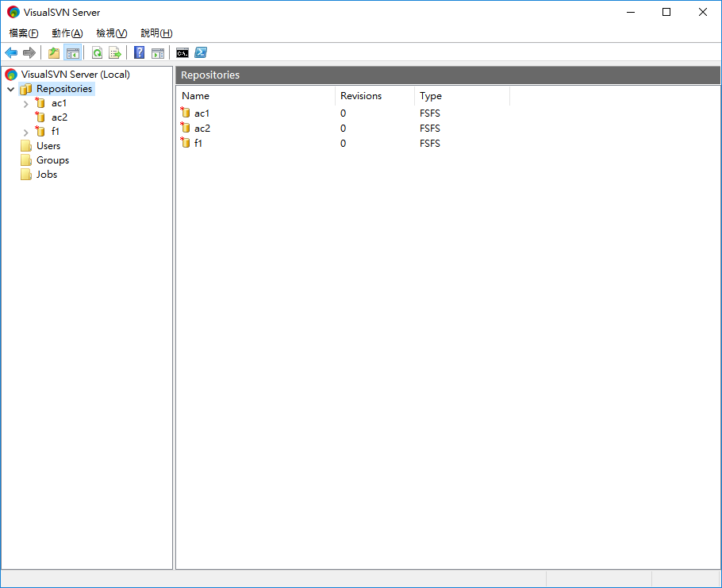Select the ac2 label in the tree
Viewport: 722px width, 588px height.
pyautogui.click(x=60, y=117)
